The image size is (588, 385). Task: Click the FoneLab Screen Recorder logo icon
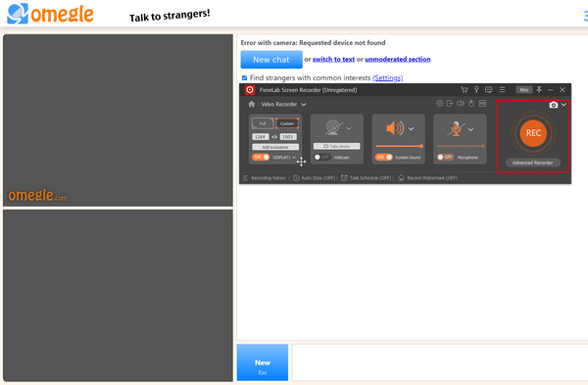[249, 90]
